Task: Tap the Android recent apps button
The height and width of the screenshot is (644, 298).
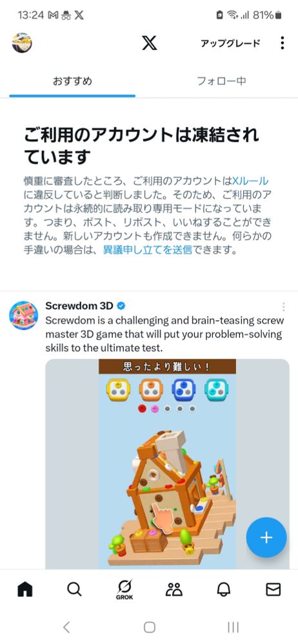Action: pos(233,627)
